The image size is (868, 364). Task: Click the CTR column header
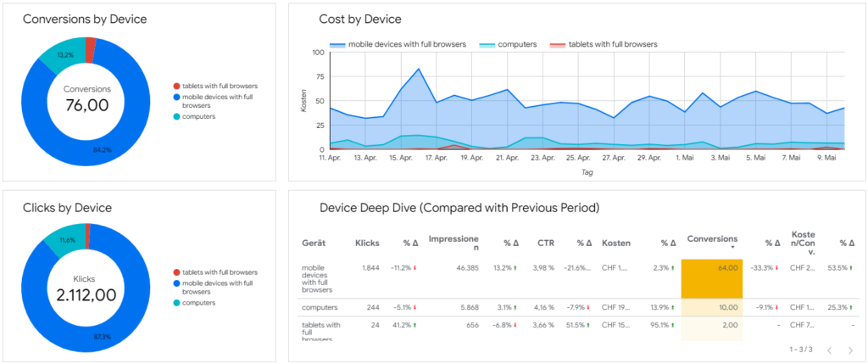pos(546,243)
